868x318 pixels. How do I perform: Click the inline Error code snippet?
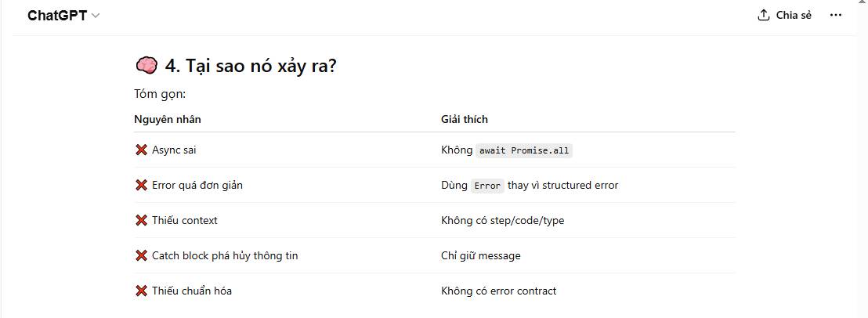[x=487, y=186]
